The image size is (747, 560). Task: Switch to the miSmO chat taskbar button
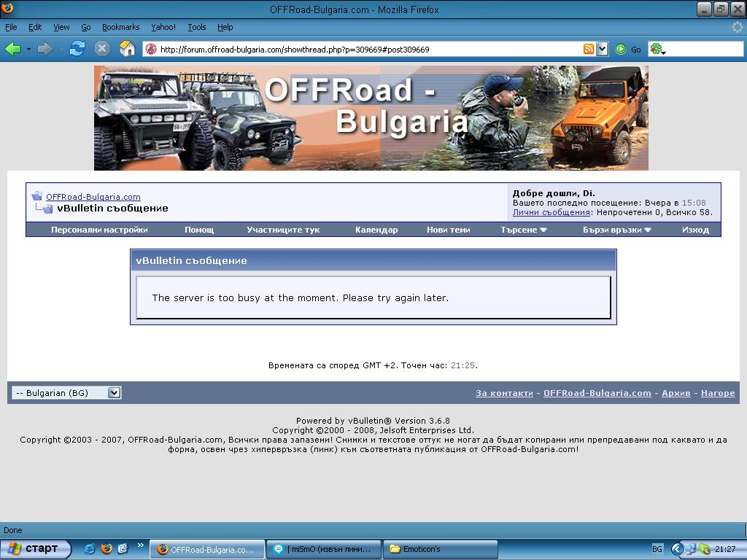click(x=324, y=550)
